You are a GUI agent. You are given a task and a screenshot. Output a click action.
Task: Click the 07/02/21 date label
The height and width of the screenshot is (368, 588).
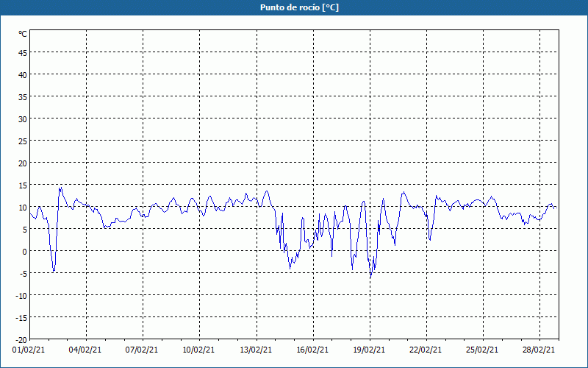tap(142, 350)
